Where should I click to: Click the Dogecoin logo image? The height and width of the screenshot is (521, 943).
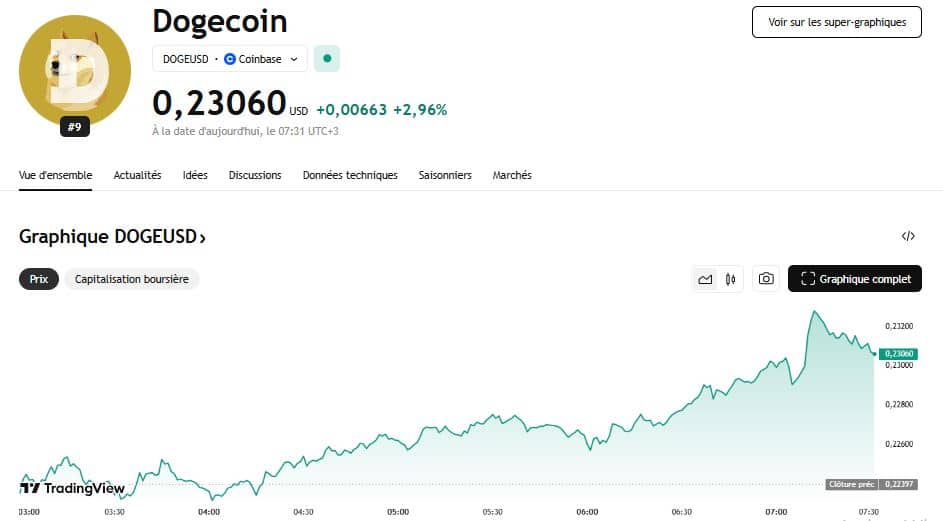75,70
